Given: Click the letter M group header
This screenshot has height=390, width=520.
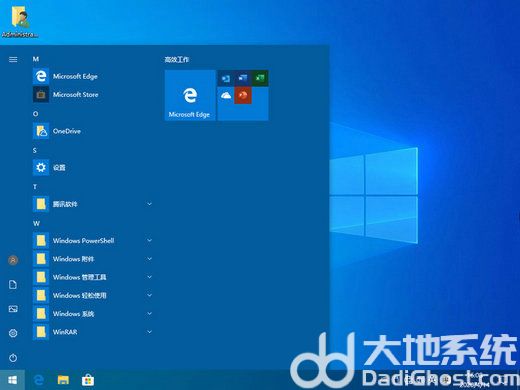Looking at the screenshot, I should pos(36,59).
